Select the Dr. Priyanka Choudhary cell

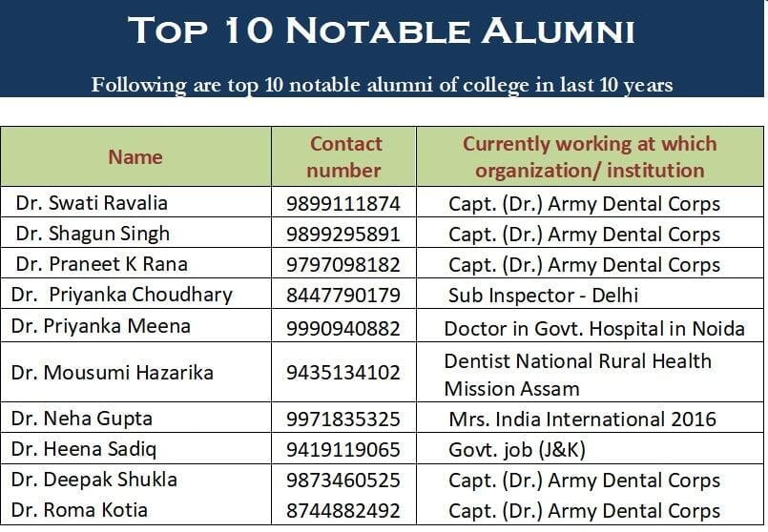click(x=135, y=295)
